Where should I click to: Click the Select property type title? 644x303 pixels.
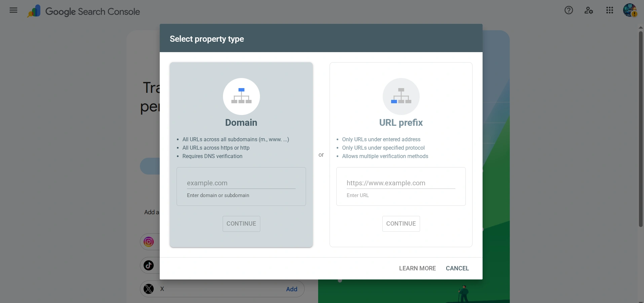pos(207,39)
